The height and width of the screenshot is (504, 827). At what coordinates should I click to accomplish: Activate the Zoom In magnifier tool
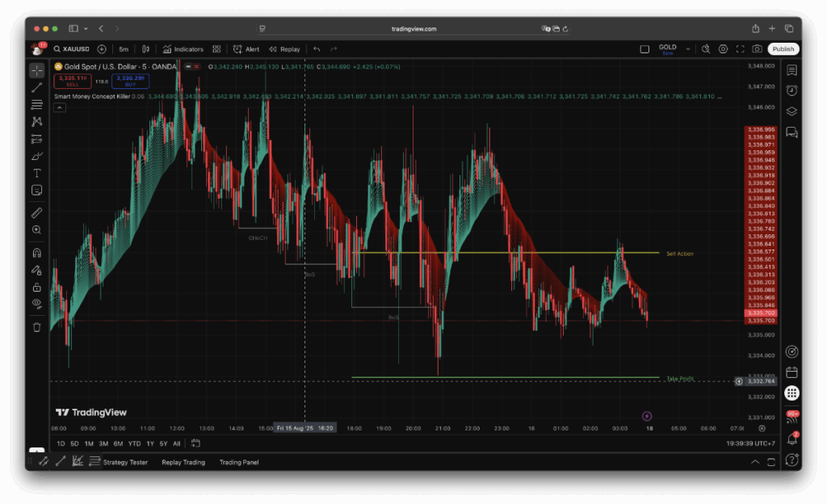(36, 230)
